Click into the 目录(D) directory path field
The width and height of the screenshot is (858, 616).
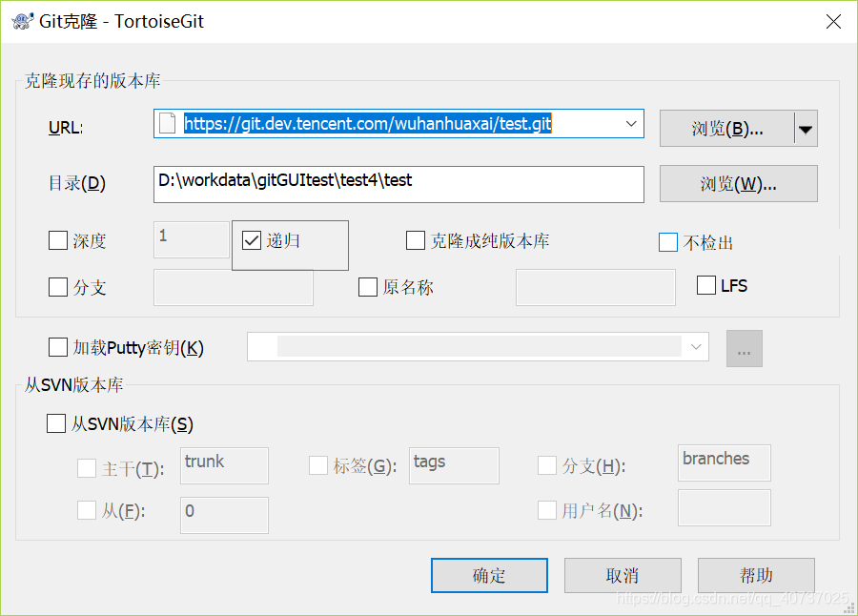coord(398,185)
